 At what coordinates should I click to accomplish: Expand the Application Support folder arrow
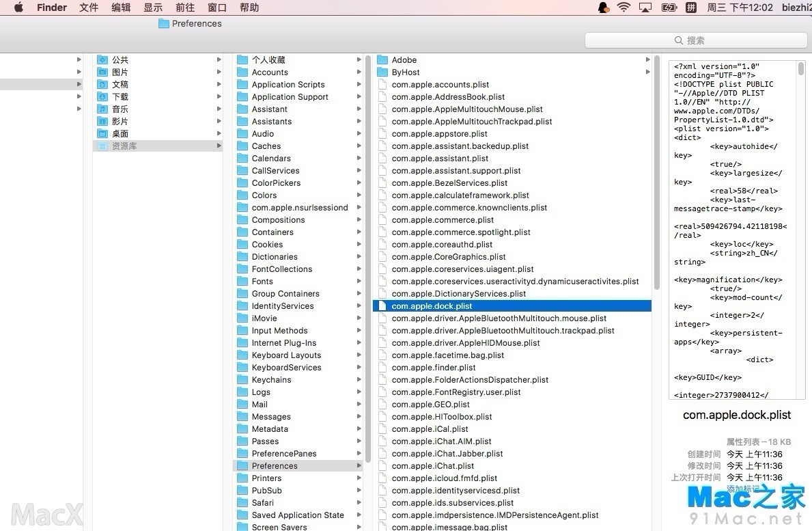(359, 97)
